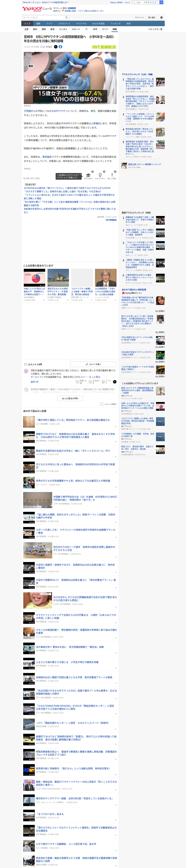186x868 pixels.
Task: Open the スポーツ category
Action: (76, 29)
